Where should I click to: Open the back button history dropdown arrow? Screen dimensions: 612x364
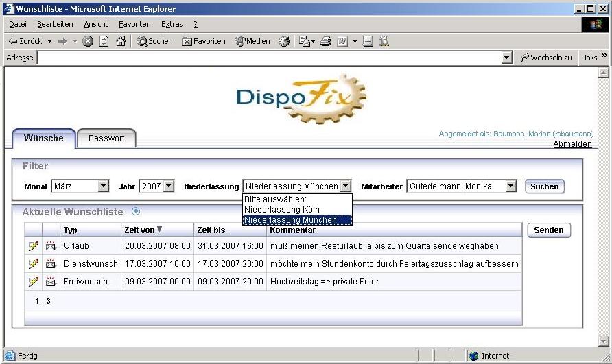pyautogui.click(x=49, y=41)
